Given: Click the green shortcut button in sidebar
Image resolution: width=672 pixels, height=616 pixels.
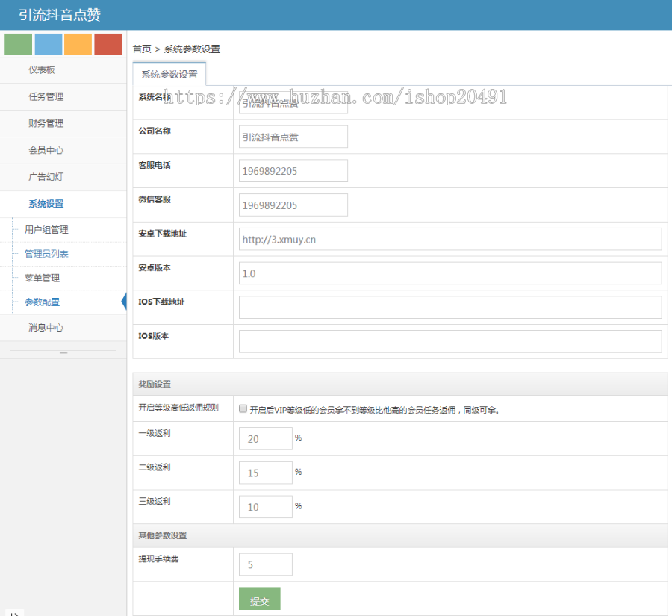Looking at the screenshot, I should 18,44.
